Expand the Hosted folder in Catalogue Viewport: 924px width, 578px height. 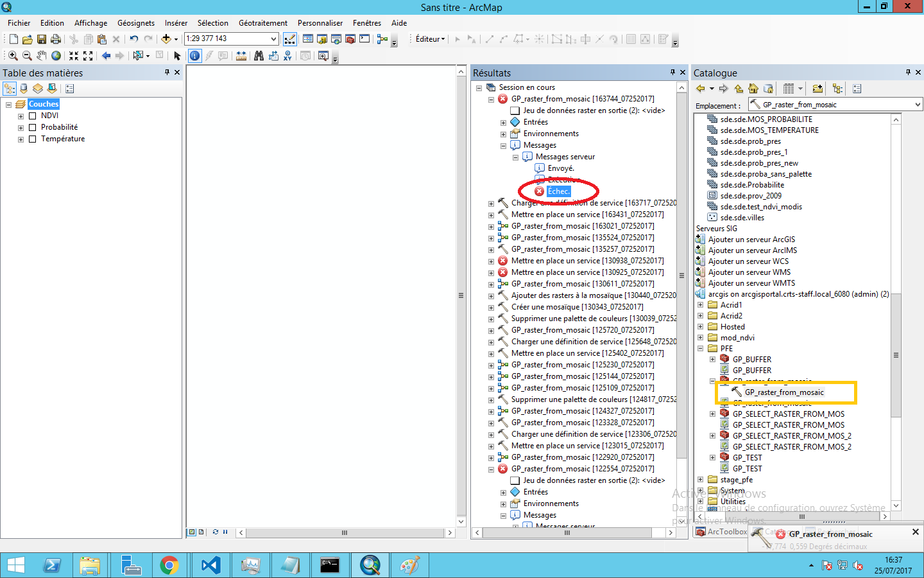[x=700, y=327]
